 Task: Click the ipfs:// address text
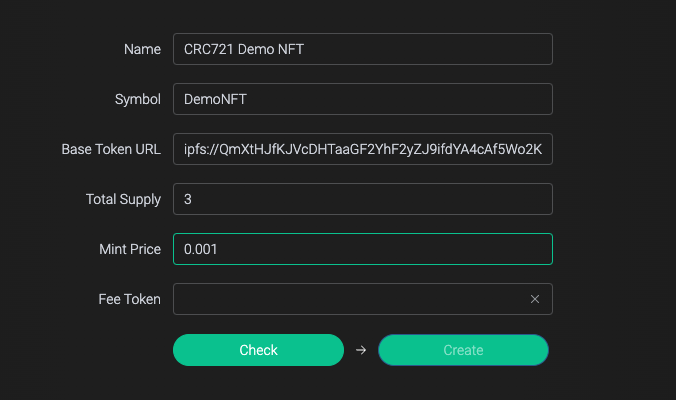362,149
